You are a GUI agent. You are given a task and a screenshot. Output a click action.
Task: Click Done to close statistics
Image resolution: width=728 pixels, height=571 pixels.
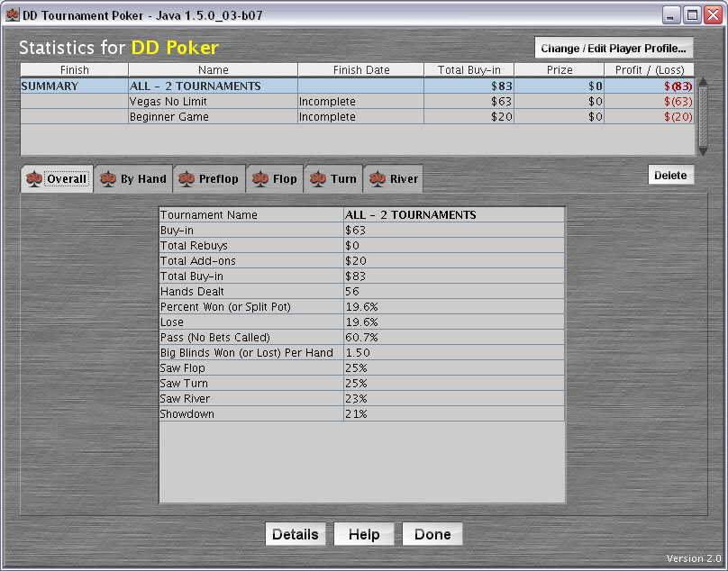click(x=432, y=534)
